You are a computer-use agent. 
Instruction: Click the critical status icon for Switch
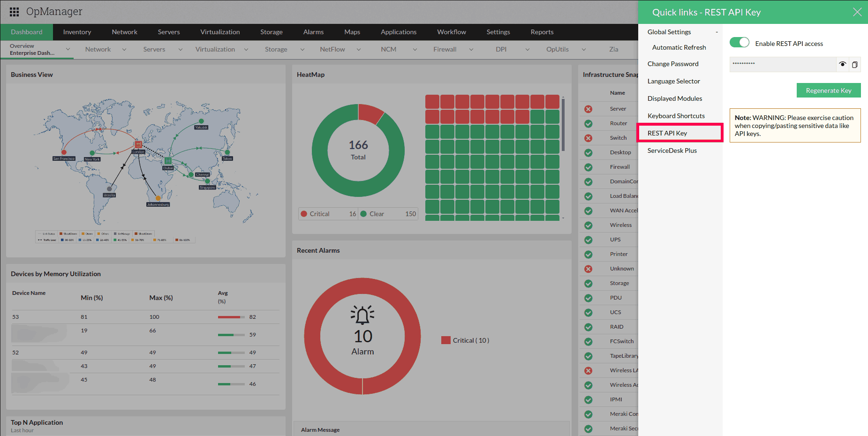point(588,138)
